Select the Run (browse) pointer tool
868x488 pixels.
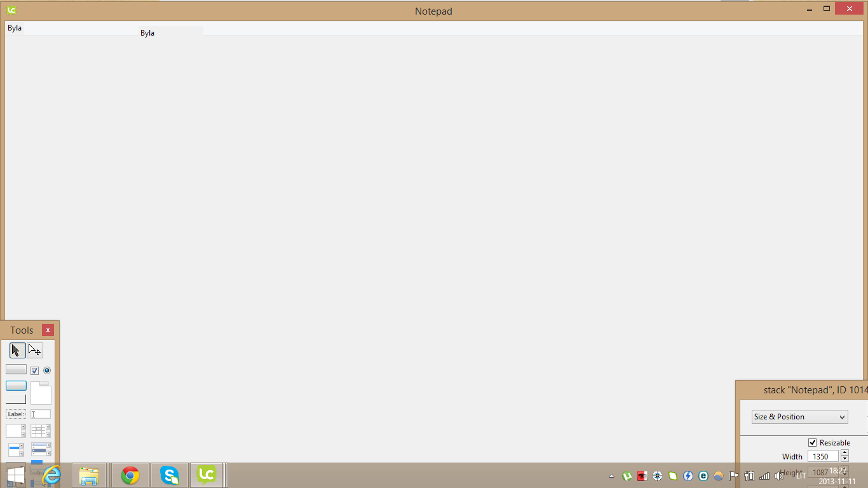coord(18,350)
